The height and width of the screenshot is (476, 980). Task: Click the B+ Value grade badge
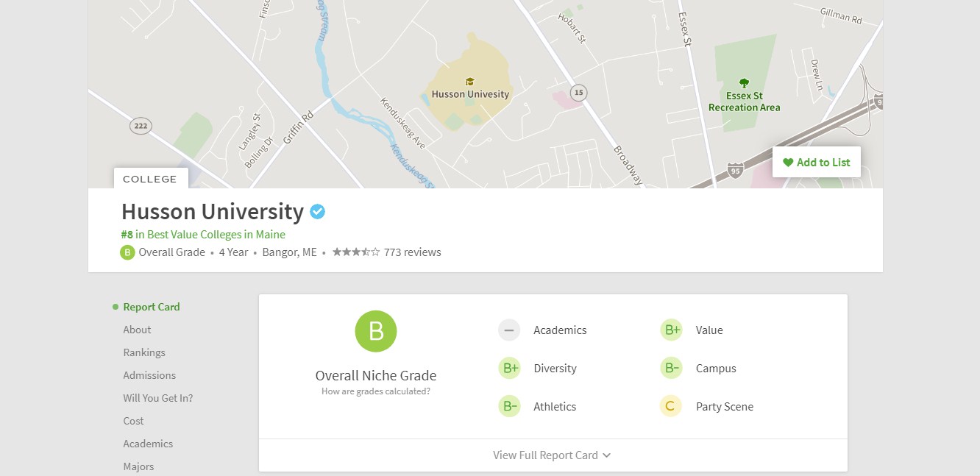(x=672, y=330)
